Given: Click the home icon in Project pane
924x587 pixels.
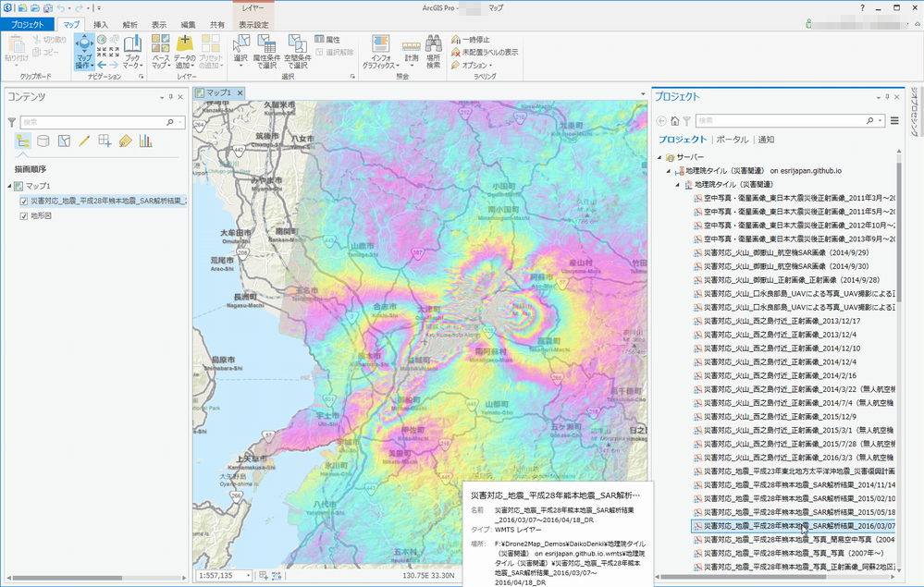Looking at the screenshot, I should tap(674, 120).
